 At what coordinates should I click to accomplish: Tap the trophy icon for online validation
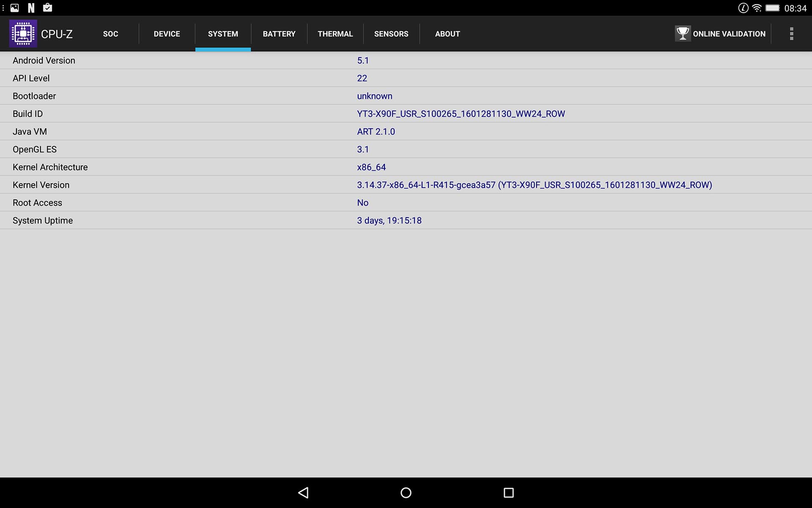coord(683,33)
